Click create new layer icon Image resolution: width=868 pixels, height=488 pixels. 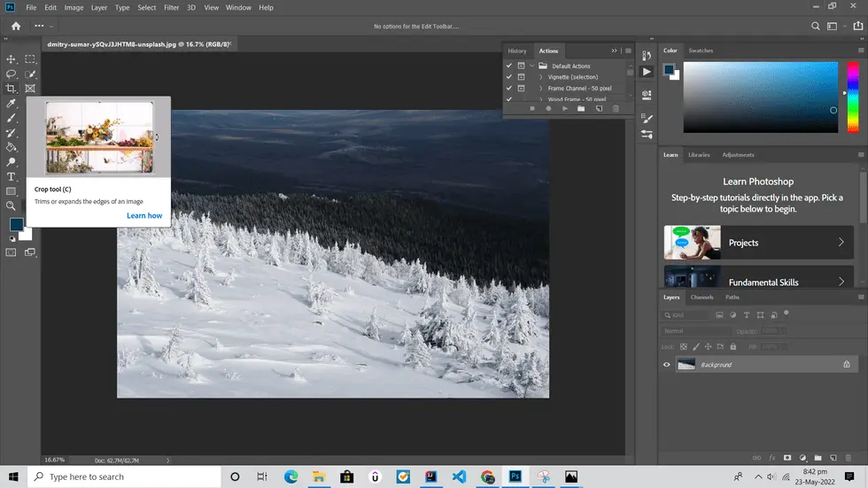pyautogui.click(x=833, y=458)
